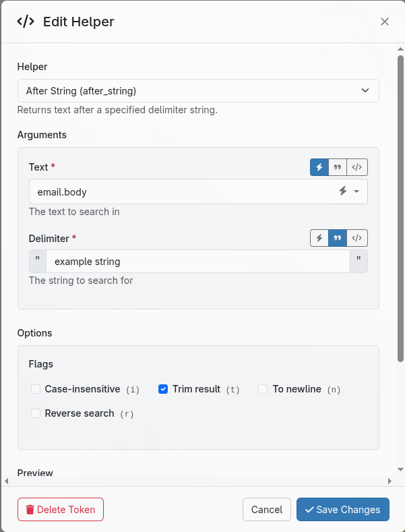The height and width of the screenshot is (532, 405).
Task: Set Text argument to dynamic lightning mode
Action: click(x=319, y=167)
